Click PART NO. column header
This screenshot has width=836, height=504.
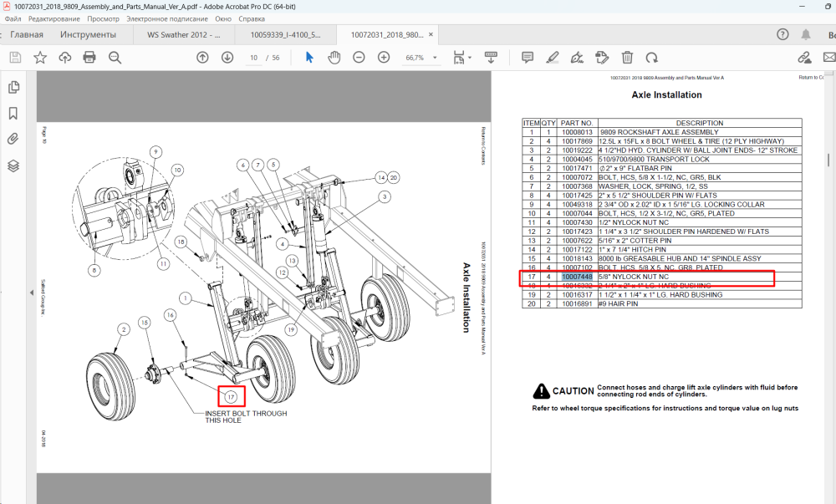coord(577,123)
